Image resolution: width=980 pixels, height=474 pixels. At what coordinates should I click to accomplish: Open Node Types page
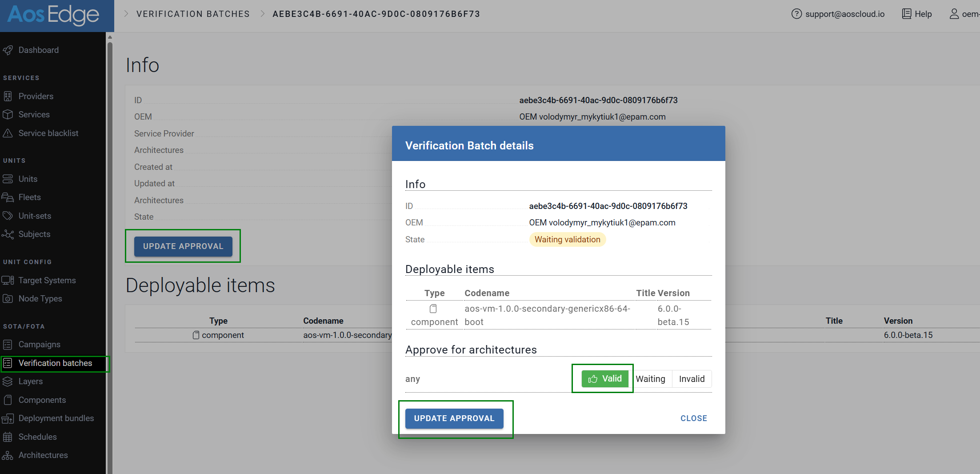(40, 298)
